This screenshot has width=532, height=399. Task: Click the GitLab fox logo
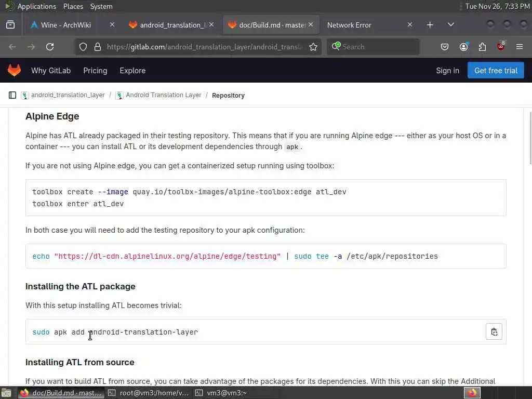pos(15,70)
